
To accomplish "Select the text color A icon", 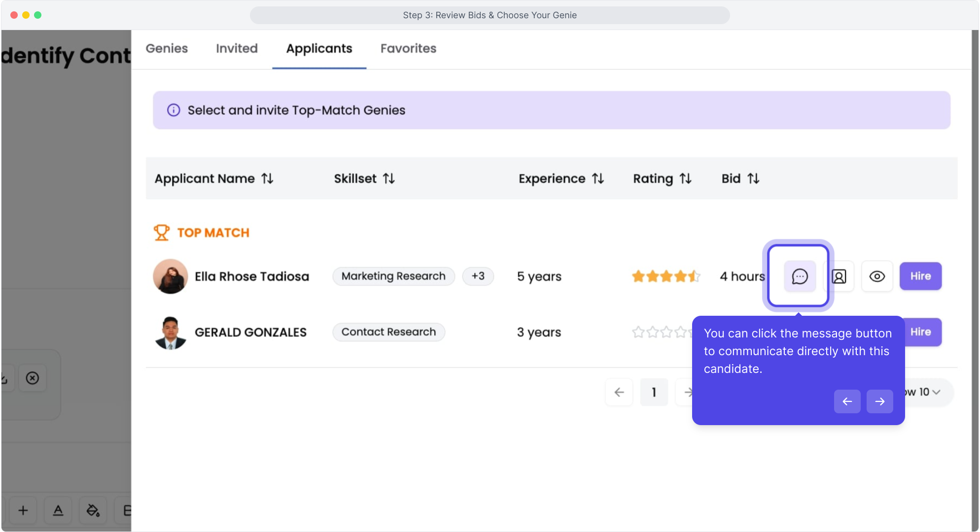I will (x=58, y=510).
